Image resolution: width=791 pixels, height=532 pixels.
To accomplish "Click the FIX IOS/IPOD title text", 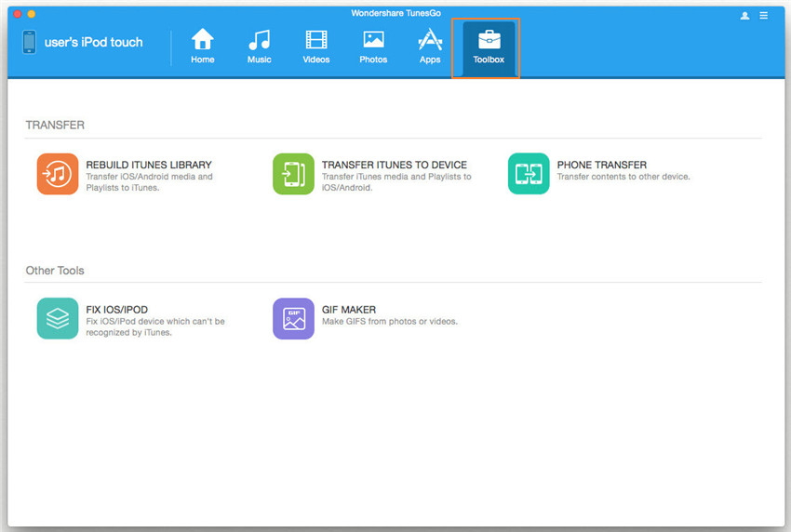I will point(117,310).
